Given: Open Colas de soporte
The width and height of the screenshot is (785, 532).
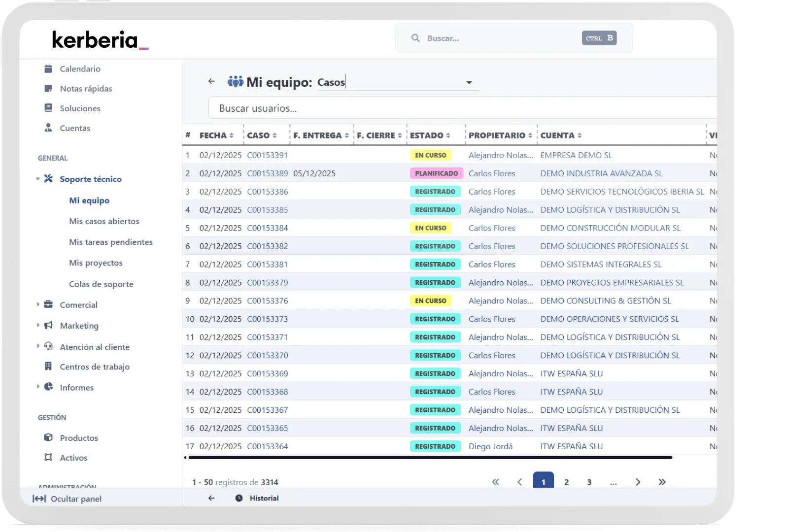Looking at the screenshot, I should coord(101,284).
